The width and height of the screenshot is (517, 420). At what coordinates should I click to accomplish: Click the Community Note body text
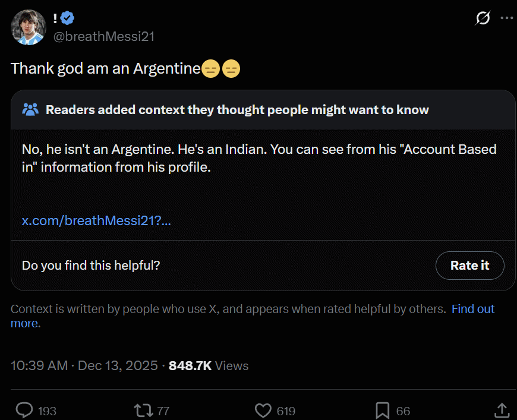(x=258, y=158)
